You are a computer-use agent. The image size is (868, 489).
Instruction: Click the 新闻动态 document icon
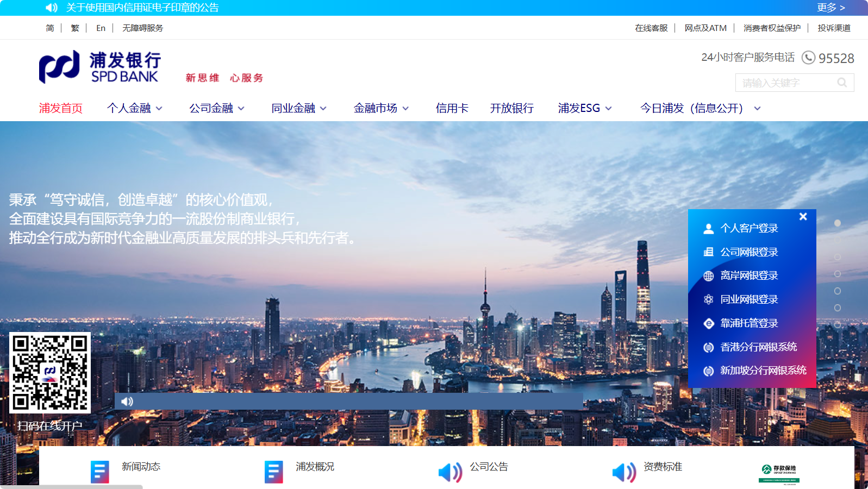(x=100, y=472)
